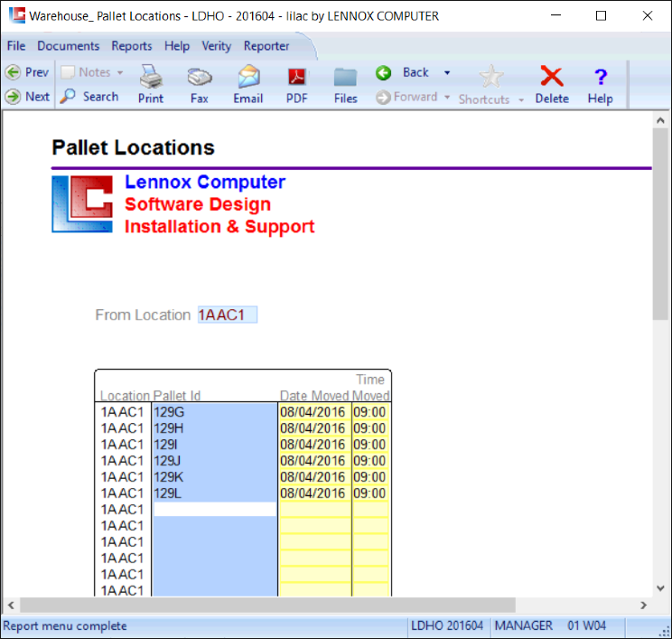Viewport: 672px width, 639px height.
Task: Open the Email envelope icon
Action: tap(247, 80)
